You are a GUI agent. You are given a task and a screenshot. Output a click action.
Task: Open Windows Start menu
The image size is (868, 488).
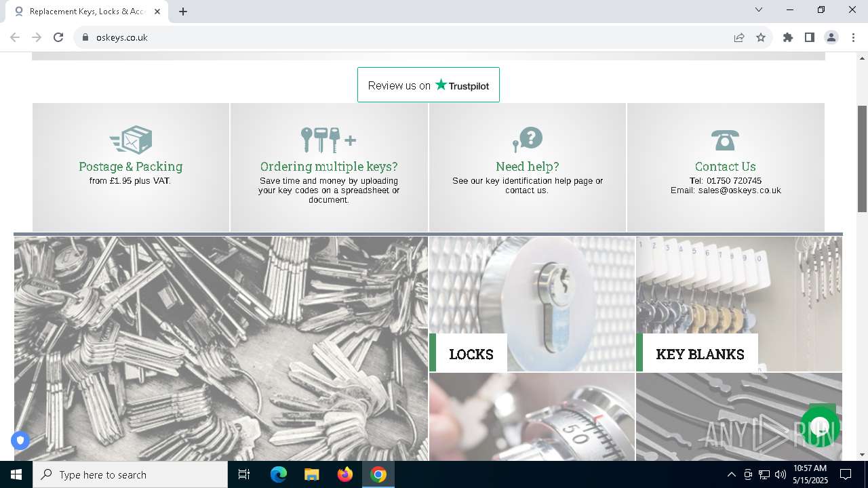click(16, 474)
